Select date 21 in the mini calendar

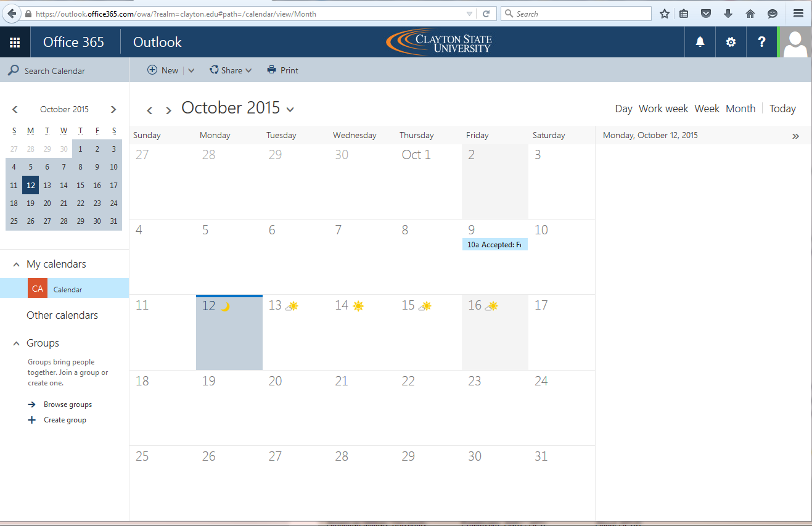tap(64, 203)
